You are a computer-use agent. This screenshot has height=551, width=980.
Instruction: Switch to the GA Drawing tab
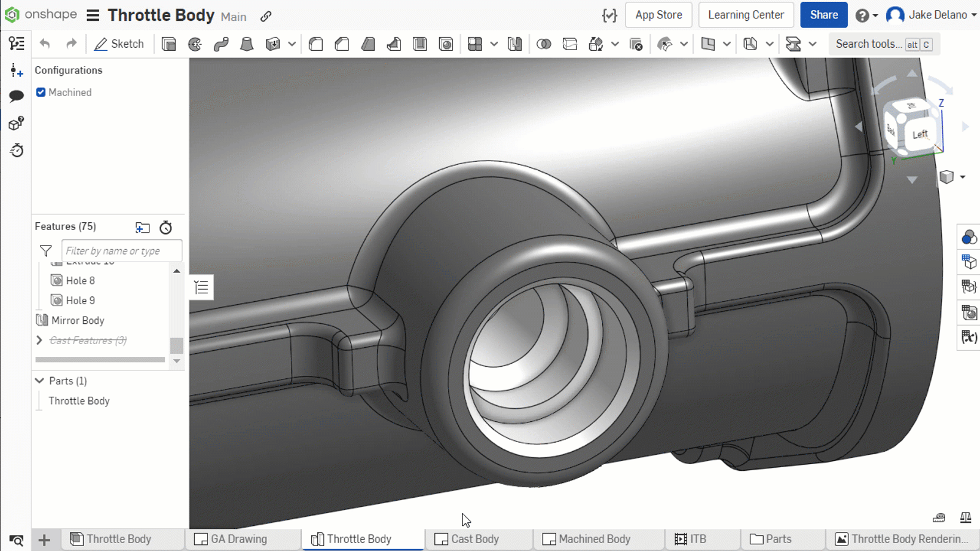[238, 539]
